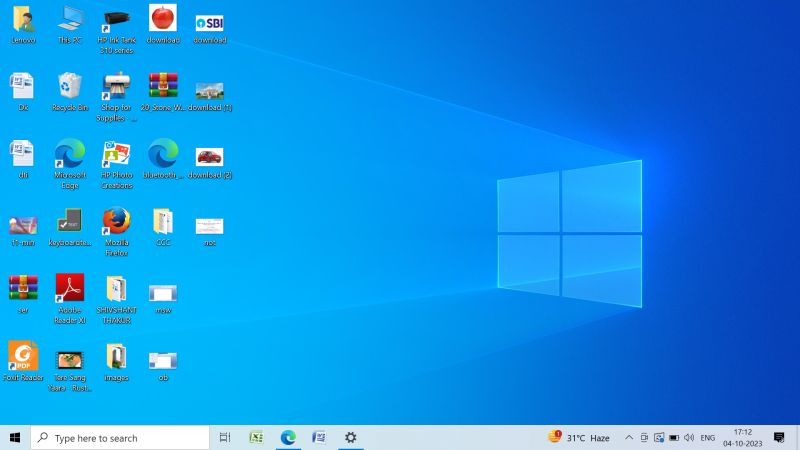The height and width of the screenshot is (450, 800).
Task: Select the HP Photo Creations icon
Action: click(116, 154)
